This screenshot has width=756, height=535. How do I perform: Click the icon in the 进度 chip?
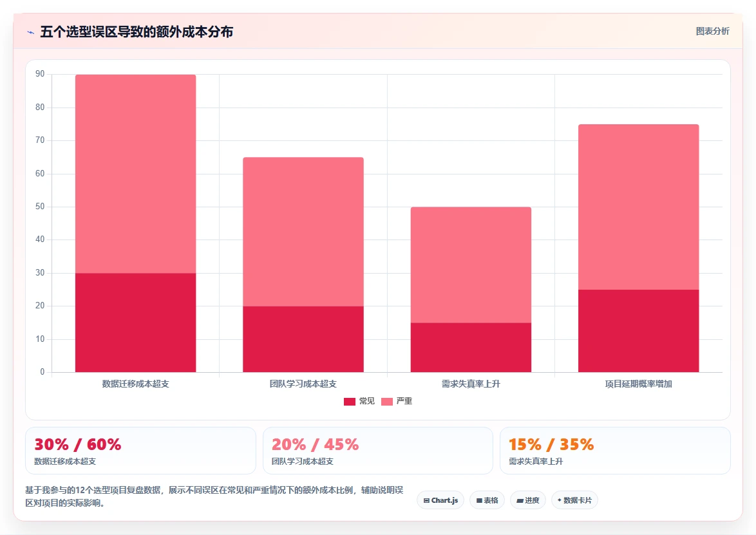tap(520, 501)
